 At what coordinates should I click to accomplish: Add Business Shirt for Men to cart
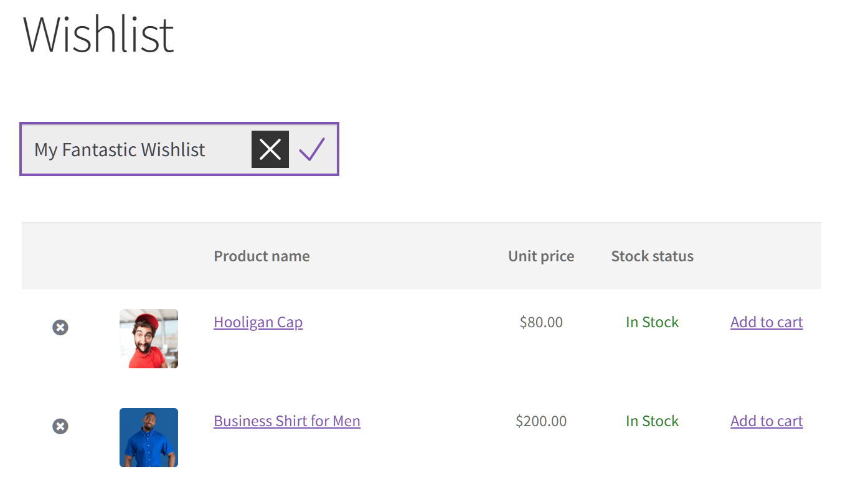point(767,421)
